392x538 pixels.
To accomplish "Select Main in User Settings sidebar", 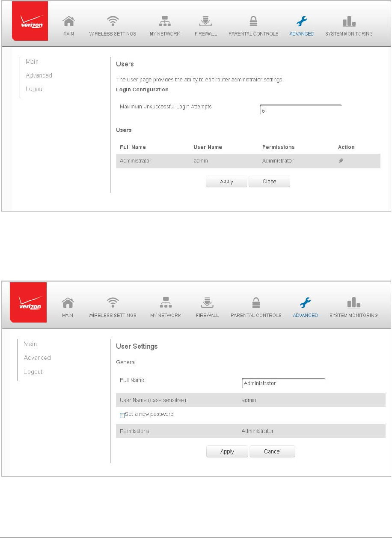I will pos(30,344).
